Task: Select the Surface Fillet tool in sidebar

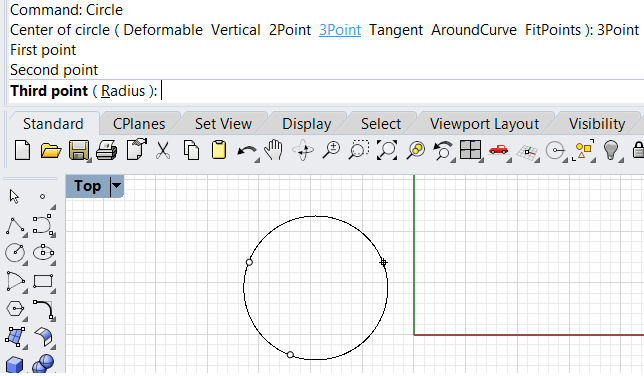Action: click(x=44, y=337)
